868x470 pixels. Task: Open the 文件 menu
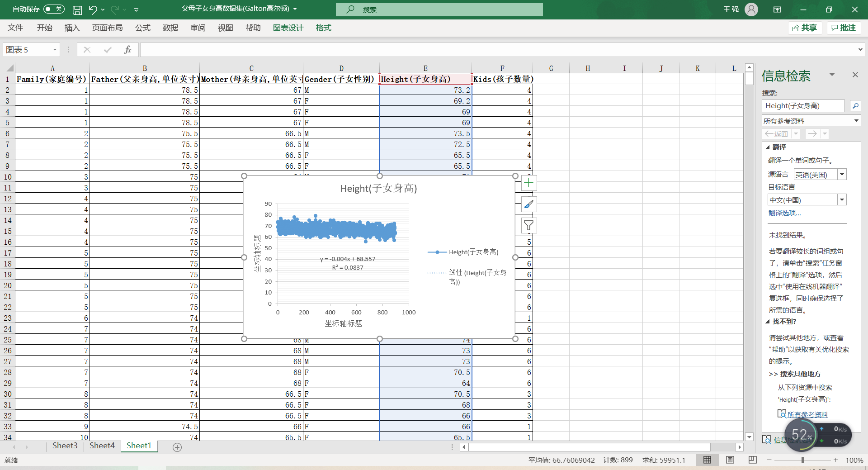(15, 28)
